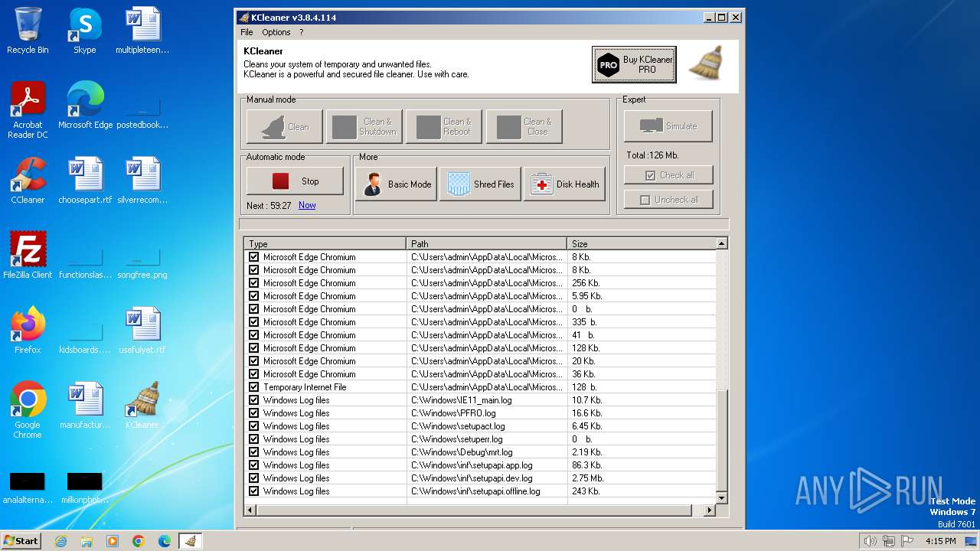980x551 pixels.
Task: Switch to Basic Mode
Action: pyautogui.click(x=396, y=184)
